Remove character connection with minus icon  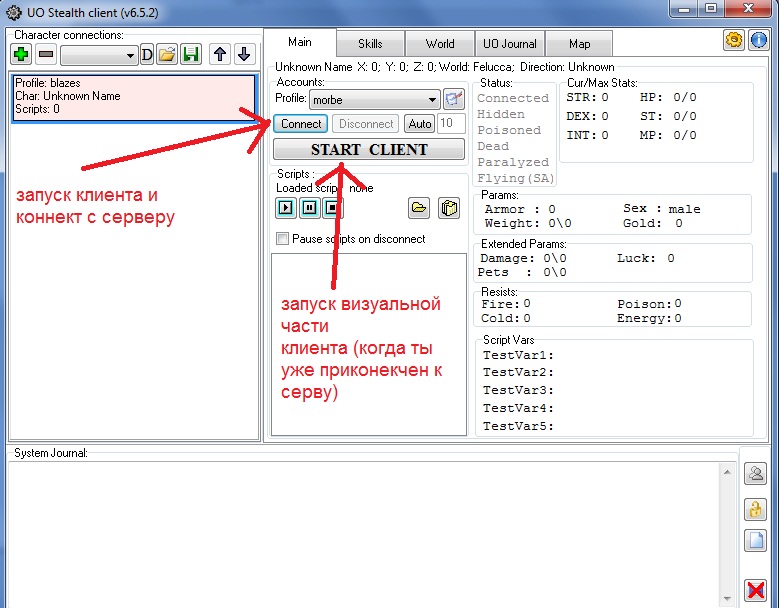click(46, 54)
